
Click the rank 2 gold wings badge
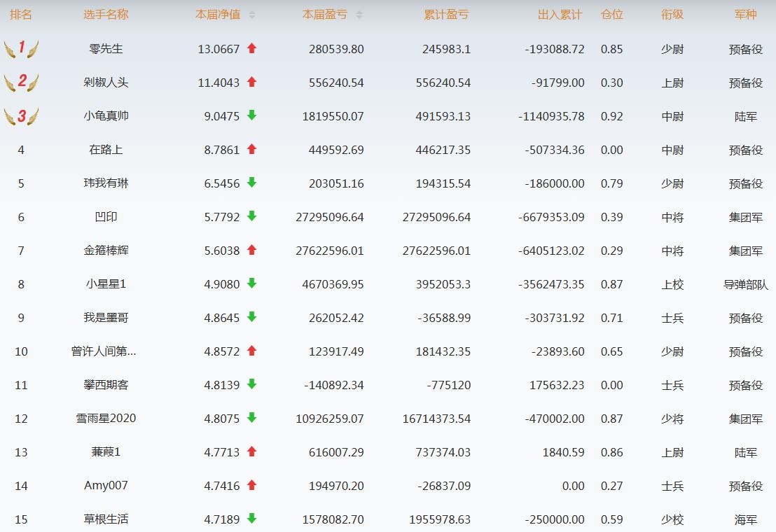[21, 82]
